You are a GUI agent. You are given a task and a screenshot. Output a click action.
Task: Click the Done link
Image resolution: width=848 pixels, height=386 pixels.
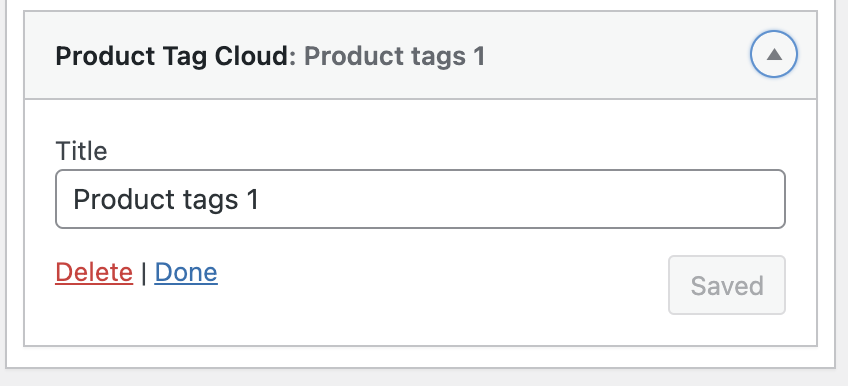click(186, 272)
